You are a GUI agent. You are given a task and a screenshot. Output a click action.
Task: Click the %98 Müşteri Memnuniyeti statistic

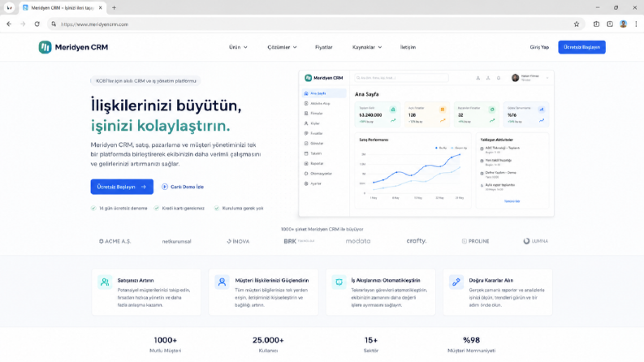coord(472,345)
